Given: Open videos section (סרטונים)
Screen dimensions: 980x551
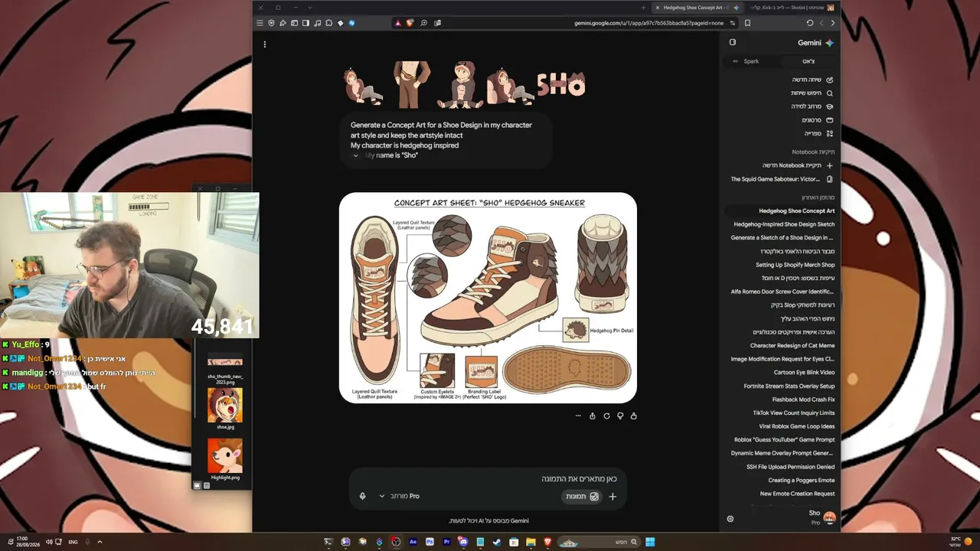Looking at the screenshot, I should (x=817, y=120).
